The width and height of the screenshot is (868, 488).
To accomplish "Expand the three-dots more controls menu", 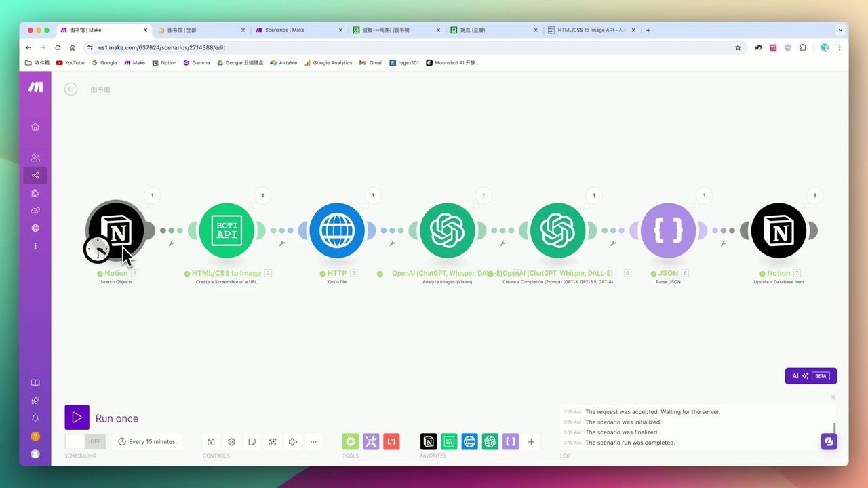I will [x=313, y=441].
